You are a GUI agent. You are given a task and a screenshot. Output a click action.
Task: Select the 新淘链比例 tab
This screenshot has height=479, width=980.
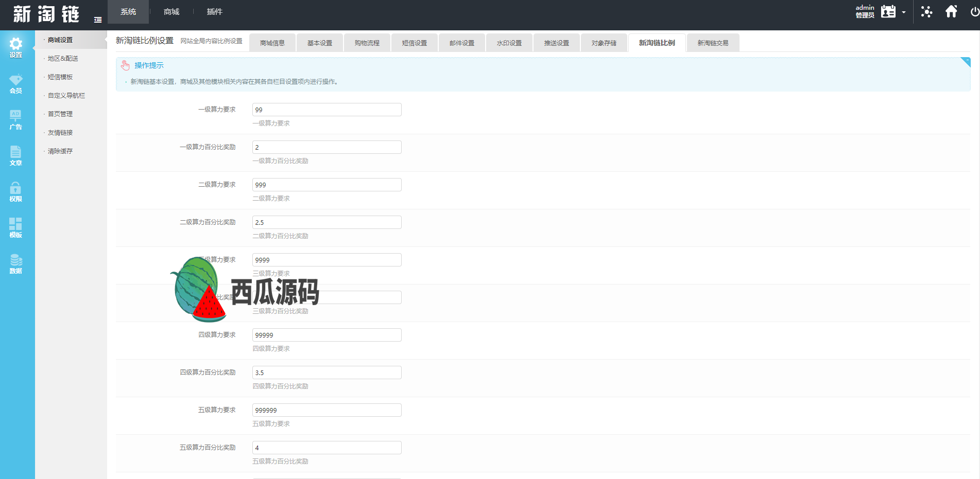click(657, 43)
